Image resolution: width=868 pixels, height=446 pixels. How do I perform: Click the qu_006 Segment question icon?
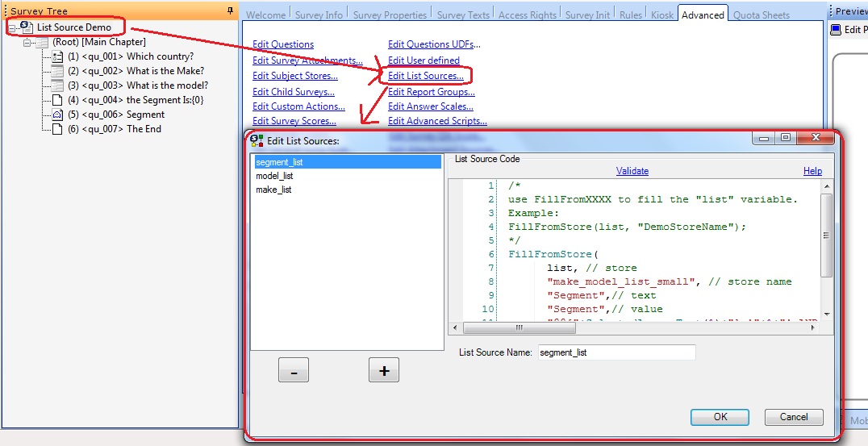(57, 115)
